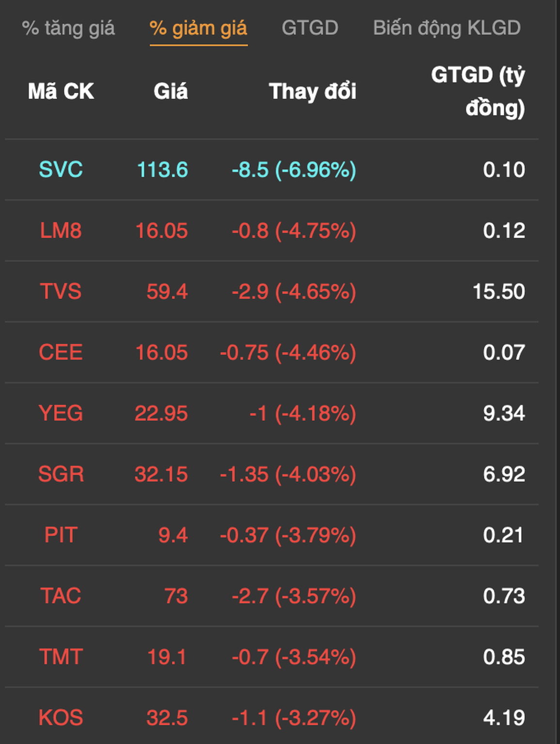This screenshot has height=744, width=560.
Task: Switch to Biến động KLGD tab
Action: (x=447, y=28)
